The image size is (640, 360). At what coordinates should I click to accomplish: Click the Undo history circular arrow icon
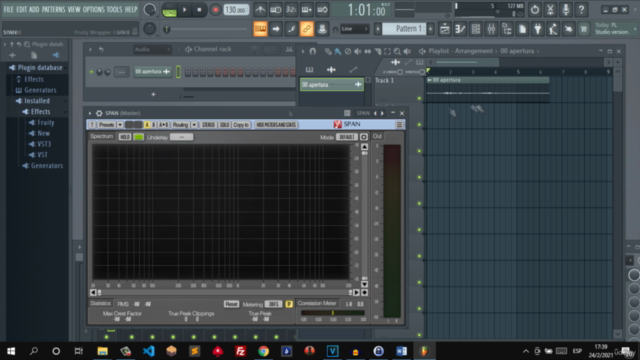535,9
